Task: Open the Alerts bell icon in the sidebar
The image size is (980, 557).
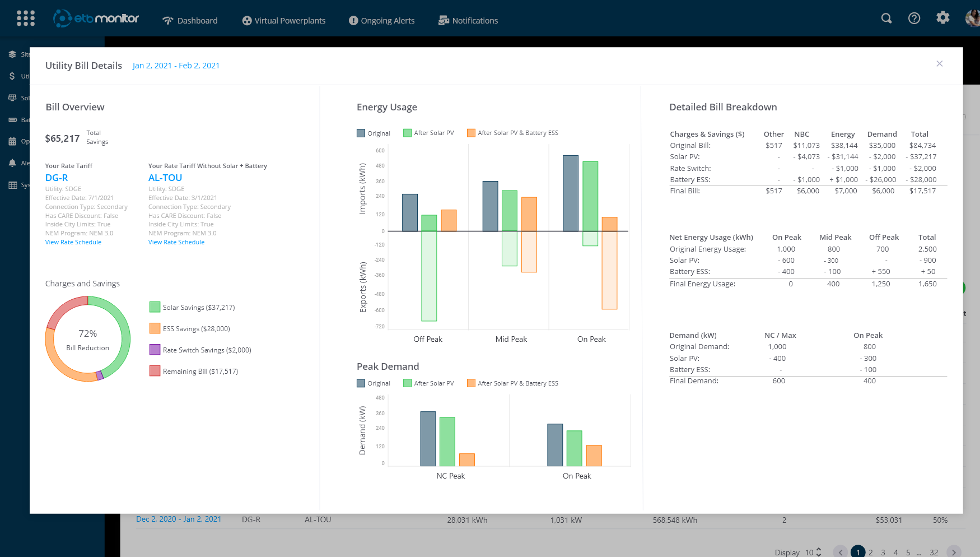Action: pos(12,163)
